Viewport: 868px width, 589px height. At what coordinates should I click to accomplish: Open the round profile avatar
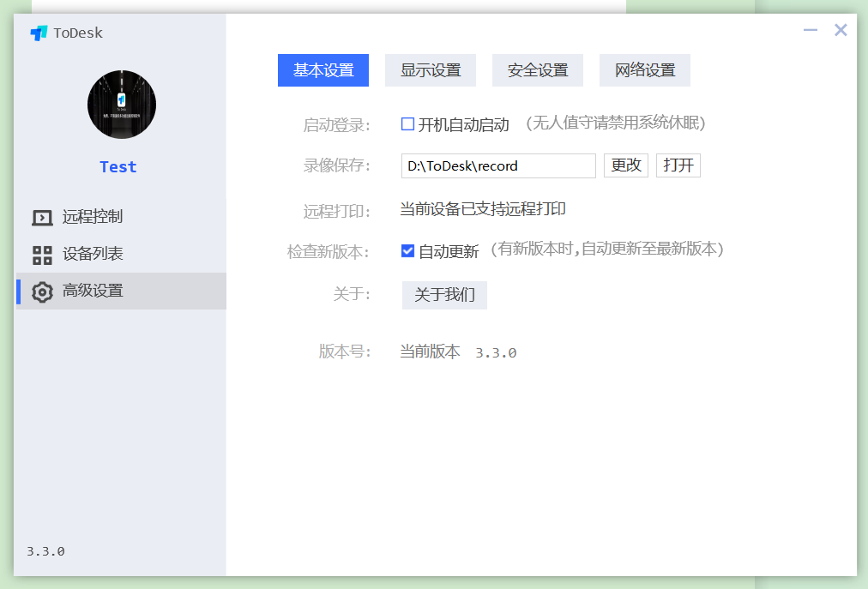click(x=122, y=104)
